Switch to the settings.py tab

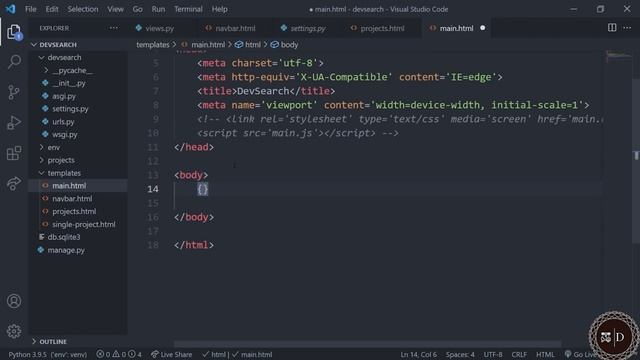click(x=308, y=28)
